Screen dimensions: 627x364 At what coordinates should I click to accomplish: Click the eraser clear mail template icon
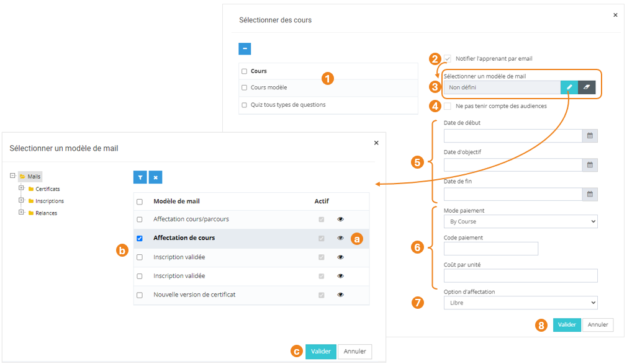[587, 87]
